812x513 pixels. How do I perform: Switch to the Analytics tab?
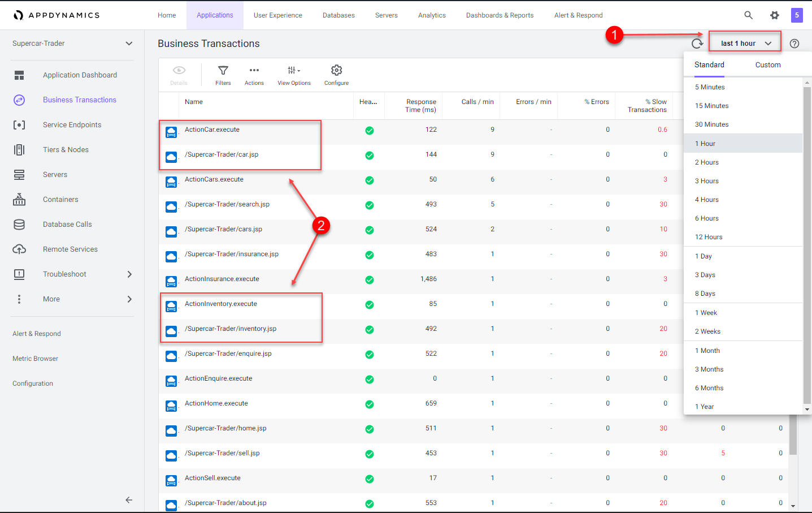[432, 15]
